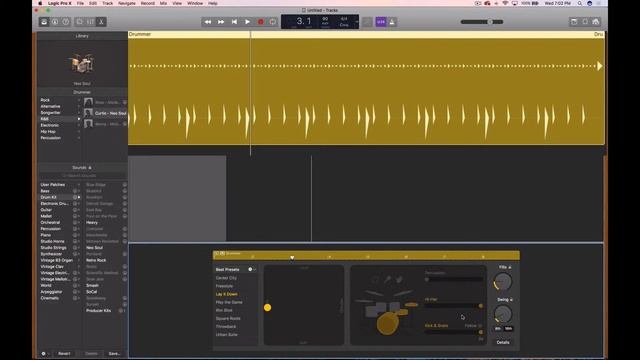Click the Search Sounds field
The image size is (640, 360).
(82, 176)
